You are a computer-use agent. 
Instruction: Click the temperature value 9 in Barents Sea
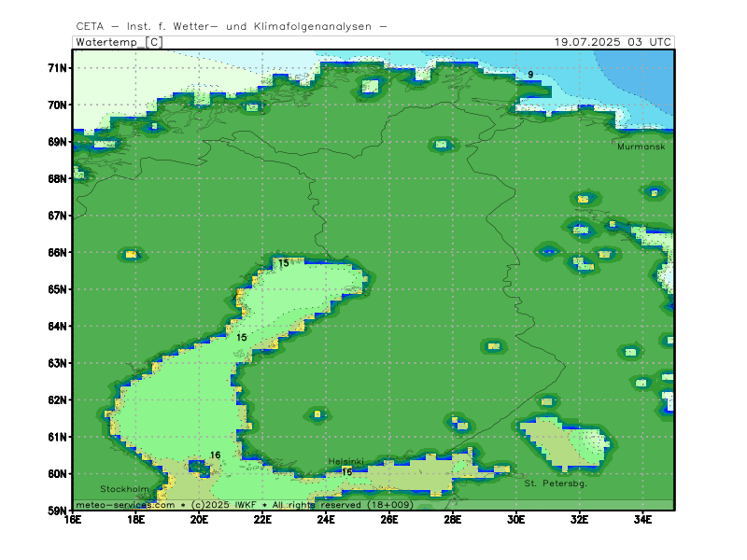coord(530,75)
